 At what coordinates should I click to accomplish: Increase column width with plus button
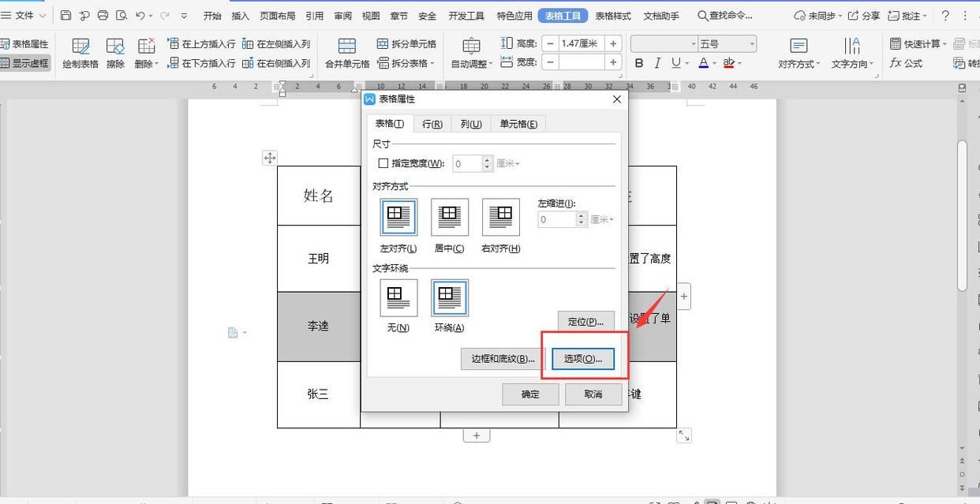[613, 62]
